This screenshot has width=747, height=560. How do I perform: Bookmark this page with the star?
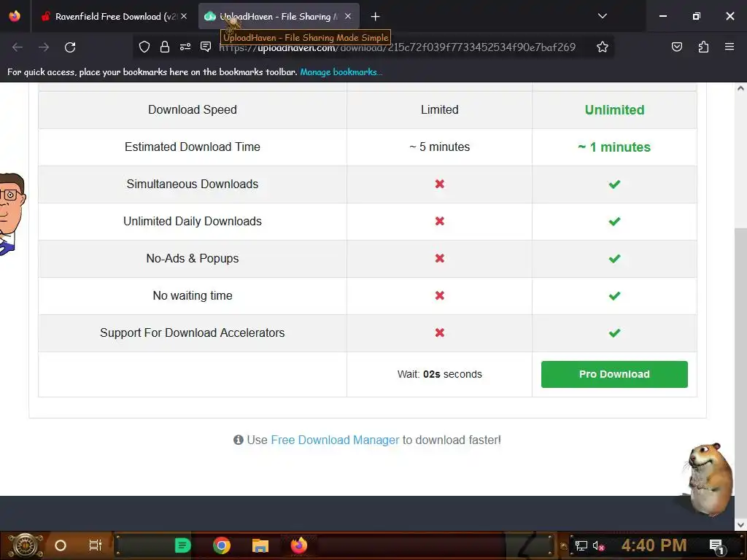[x=602, y=47]
